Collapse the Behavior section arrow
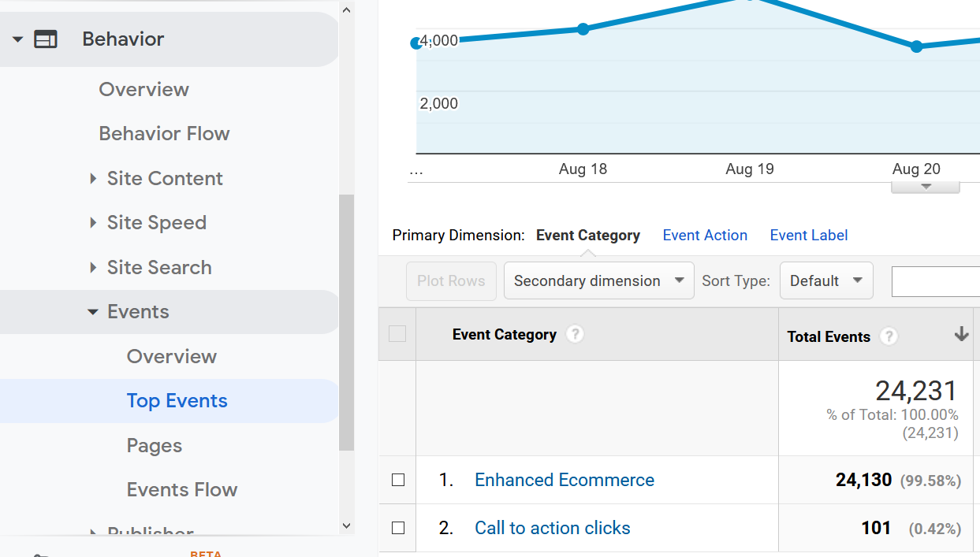This screenshot has width=980, height=557. pos(17,39)
